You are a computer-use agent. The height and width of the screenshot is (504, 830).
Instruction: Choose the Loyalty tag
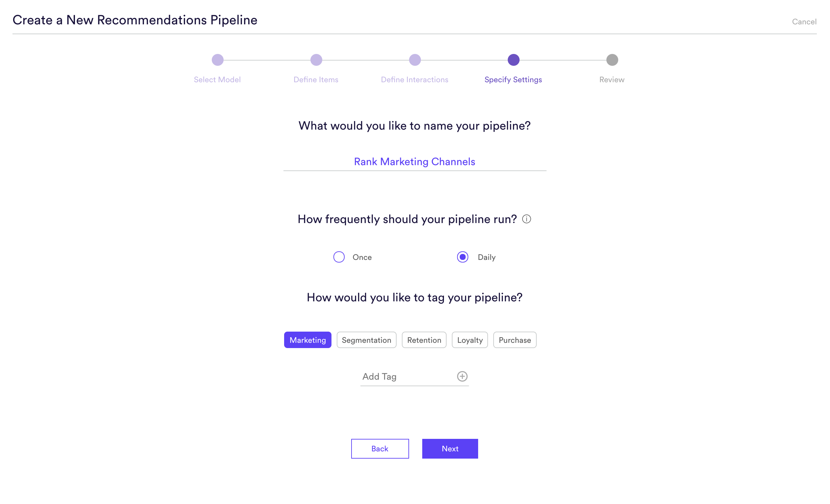470,340
